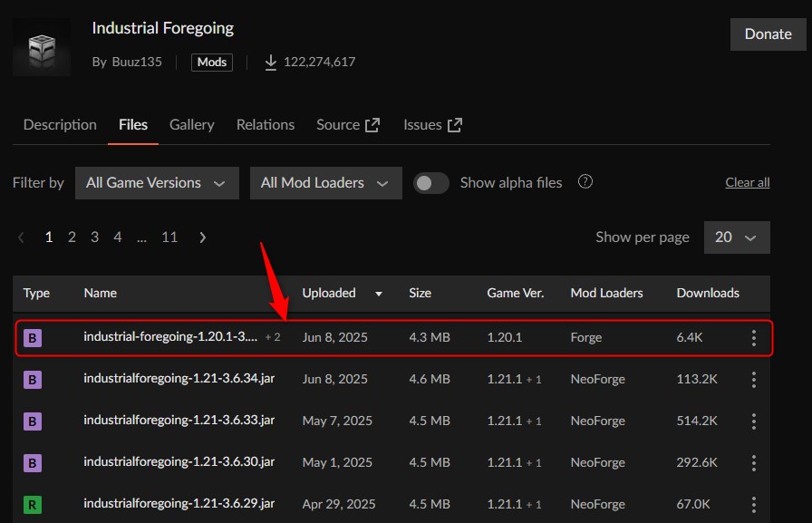Viewport: 812px width, 523px height.
Task: Open the Issues external link icon
Action: [x=455, y=125]
